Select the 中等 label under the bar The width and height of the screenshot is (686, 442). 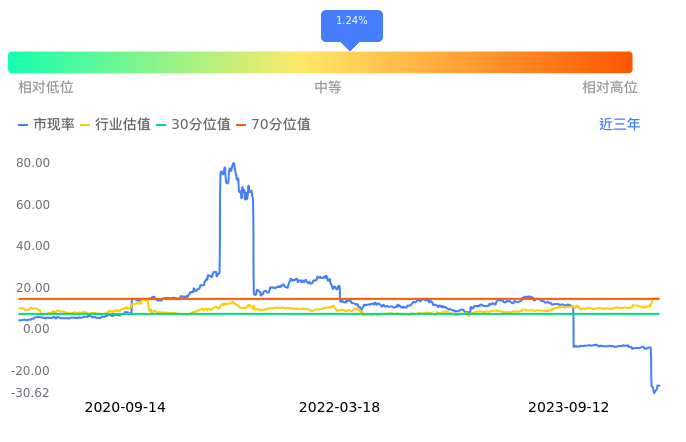[328, 88]
